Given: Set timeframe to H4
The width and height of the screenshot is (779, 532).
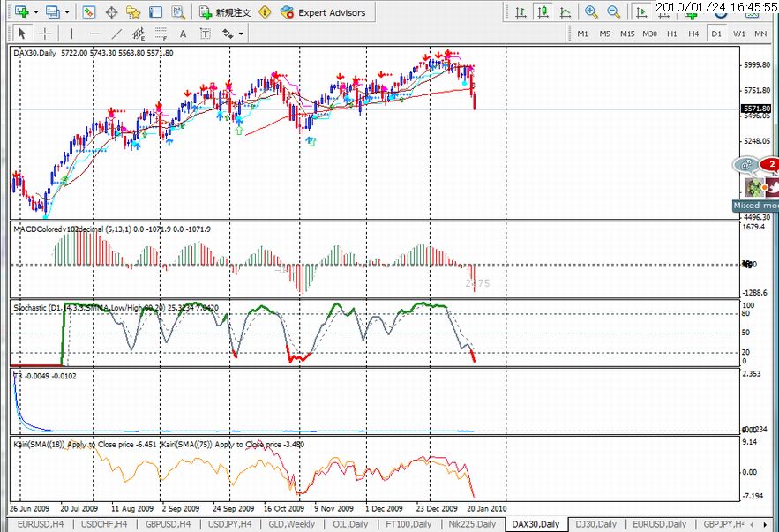Looking at the screenshot, I should (693, 34).
